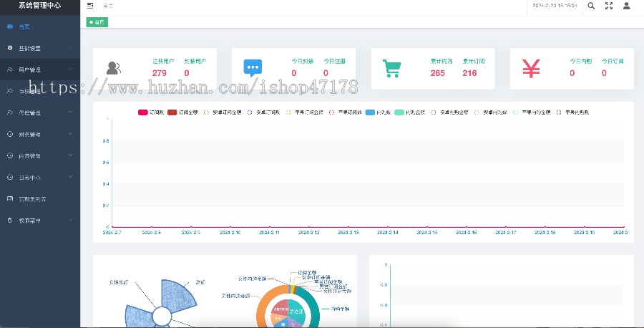Enable the 安卓内购金额 legend series

tap(449, 112)
